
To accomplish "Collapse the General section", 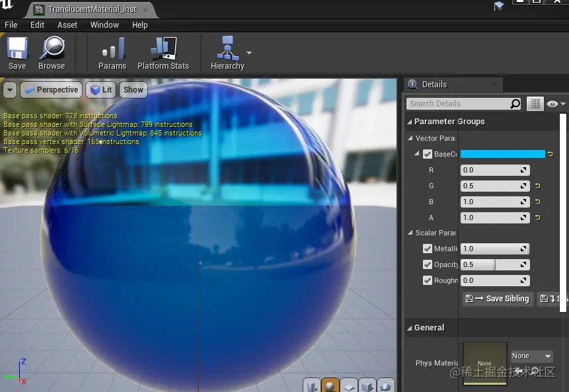I will pyautogui.click(x=409, y=328).
